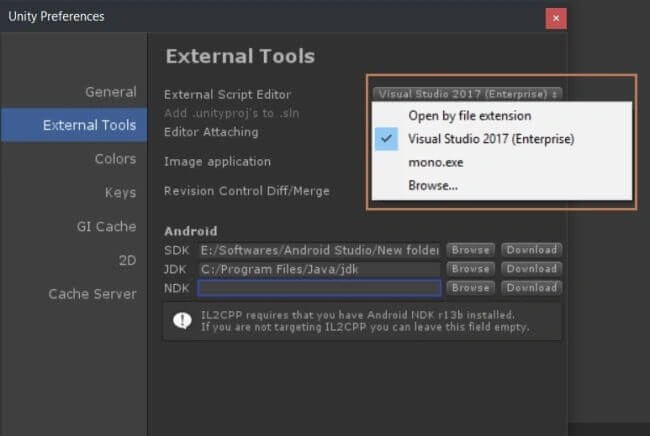Close the Unity Preferences window

pos(556,18)
